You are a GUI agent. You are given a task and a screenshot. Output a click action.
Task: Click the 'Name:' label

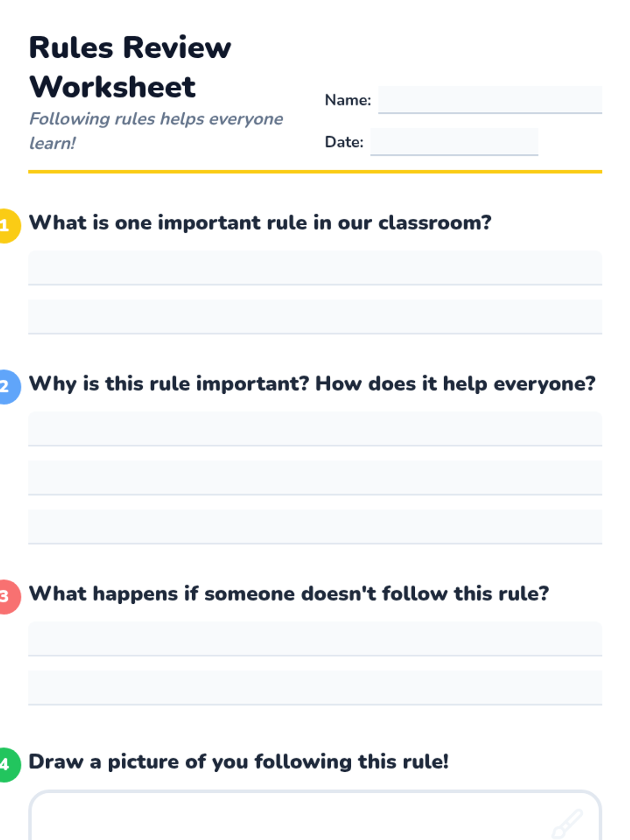coord(348,100)
